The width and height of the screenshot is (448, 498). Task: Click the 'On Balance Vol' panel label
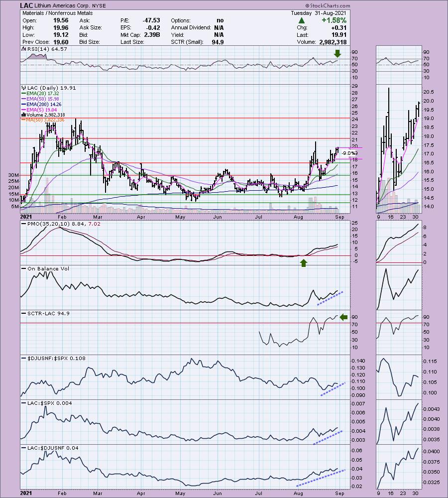[48, 269]
